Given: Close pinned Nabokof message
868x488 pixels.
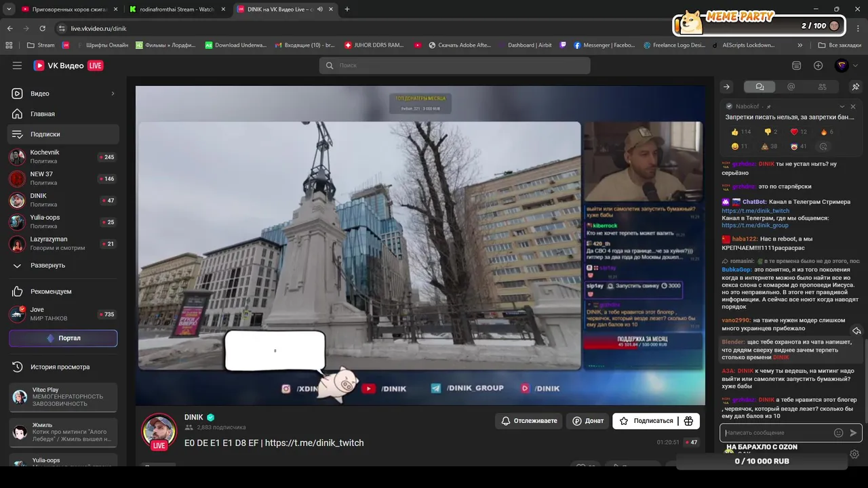Looking at the screenshot, I should coord(853,106).
